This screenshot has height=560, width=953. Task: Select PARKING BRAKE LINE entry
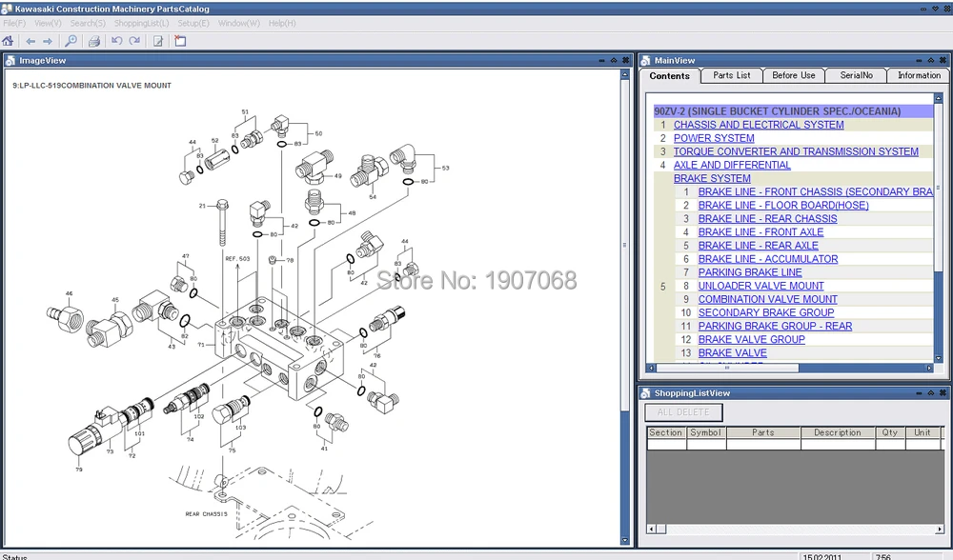pyautogui.click(x=750, y=272)
